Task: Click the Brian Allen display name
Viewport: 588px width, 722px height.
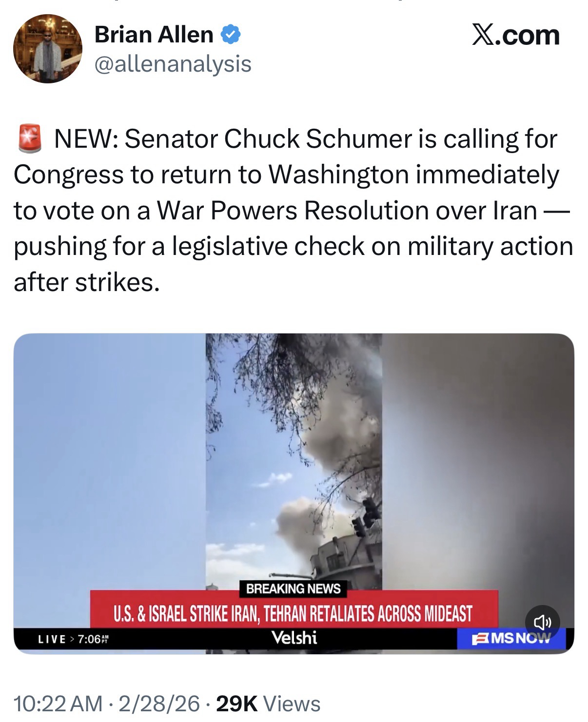Action: [154, 35]
